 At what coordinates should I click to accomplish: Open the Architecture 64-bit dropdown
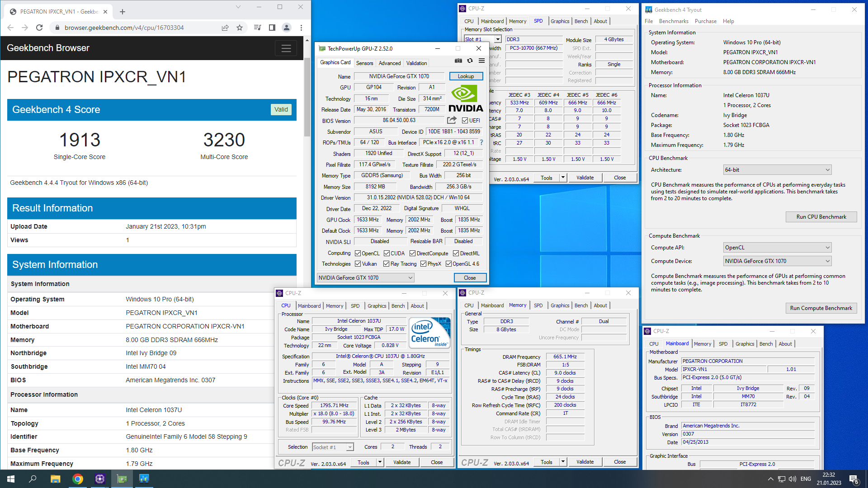777,170
